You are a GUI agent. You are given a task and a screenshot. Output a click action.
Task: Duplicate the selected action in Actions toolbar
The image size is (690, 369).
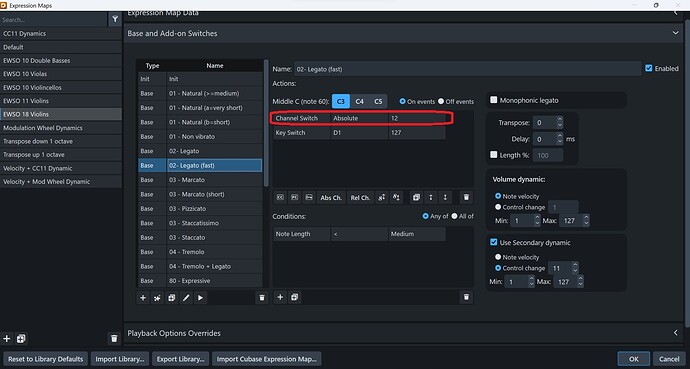[416, 197]
